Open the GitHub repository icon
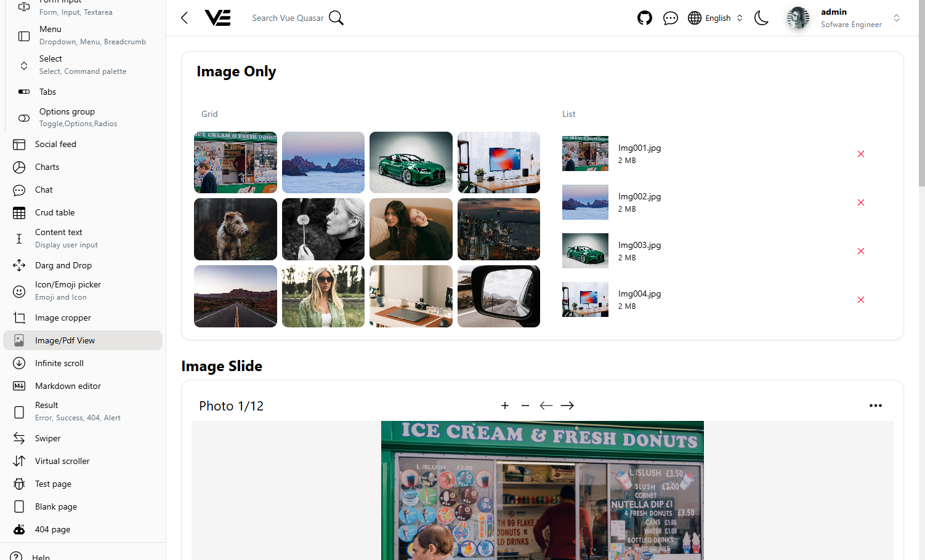 click(645, 18)
